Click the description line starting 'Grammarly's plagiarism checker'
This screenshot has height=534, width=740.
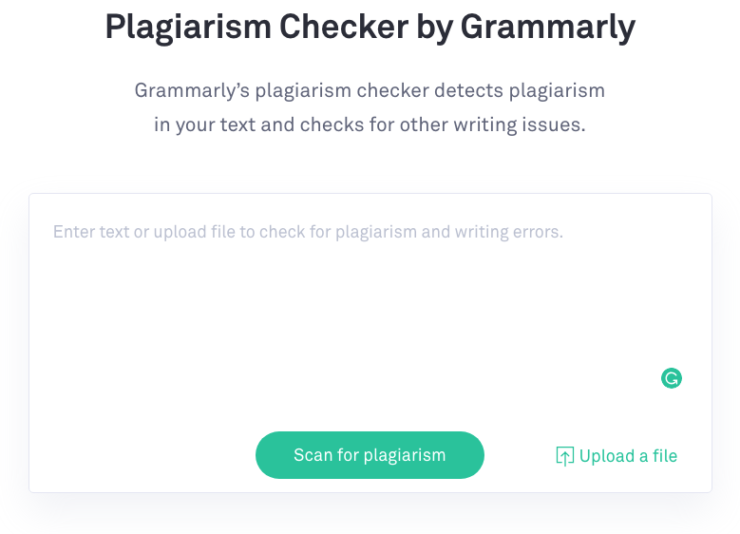[x=370, y=91]
